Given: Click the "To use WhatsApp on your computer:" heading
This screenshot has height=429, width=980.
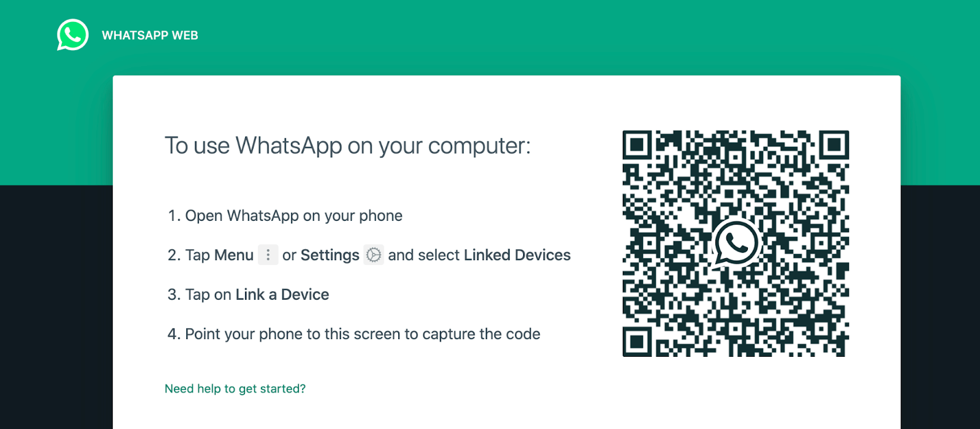Looking at the screenshot, I should (347, 146).
